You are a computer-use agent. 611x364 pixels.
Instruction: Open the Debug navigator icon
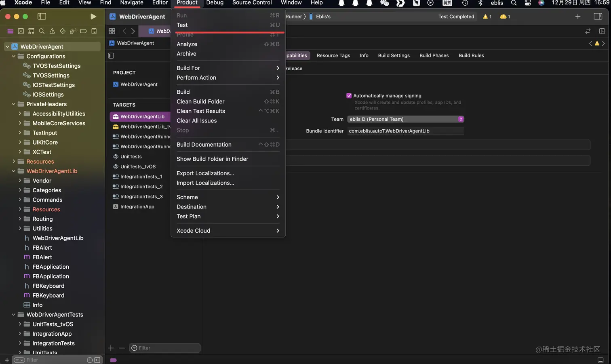[x=73, y=31]
